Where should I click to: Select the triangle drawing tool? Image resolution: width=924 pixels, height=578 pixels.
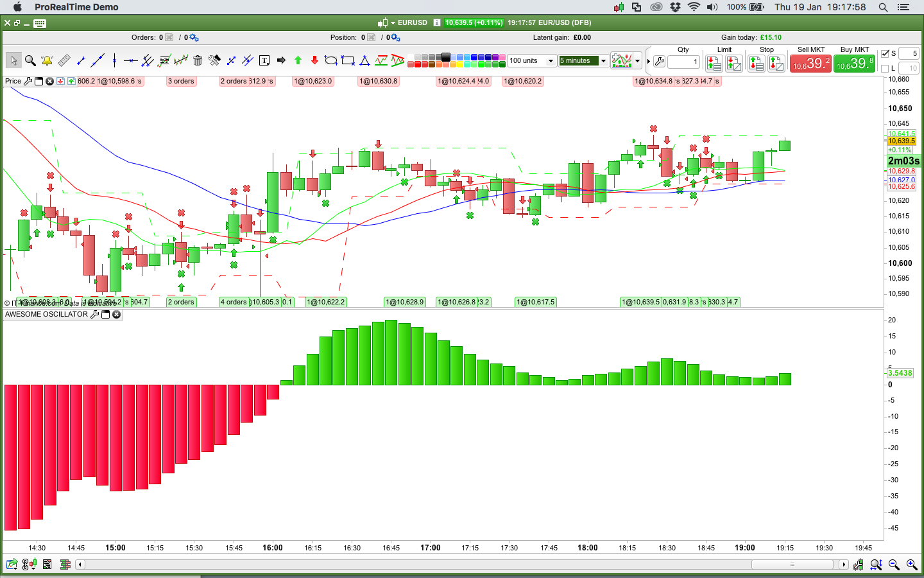click(364, 60)
